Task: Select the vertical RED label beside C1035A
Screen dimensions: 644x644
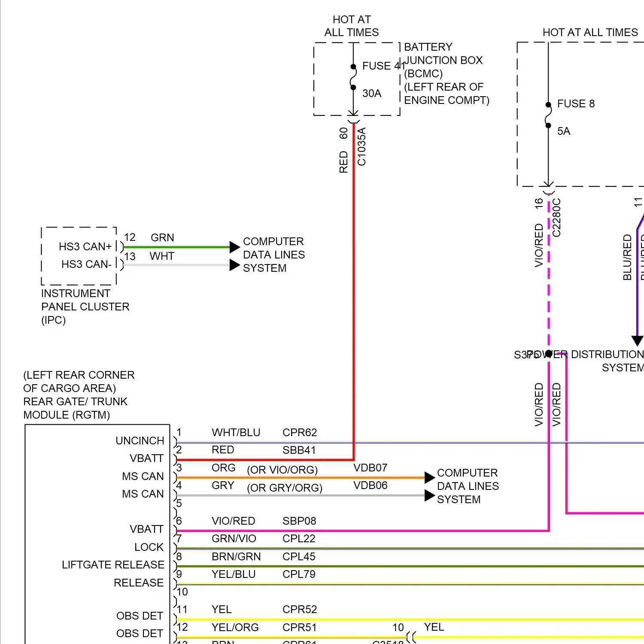Action: point(343,162)
